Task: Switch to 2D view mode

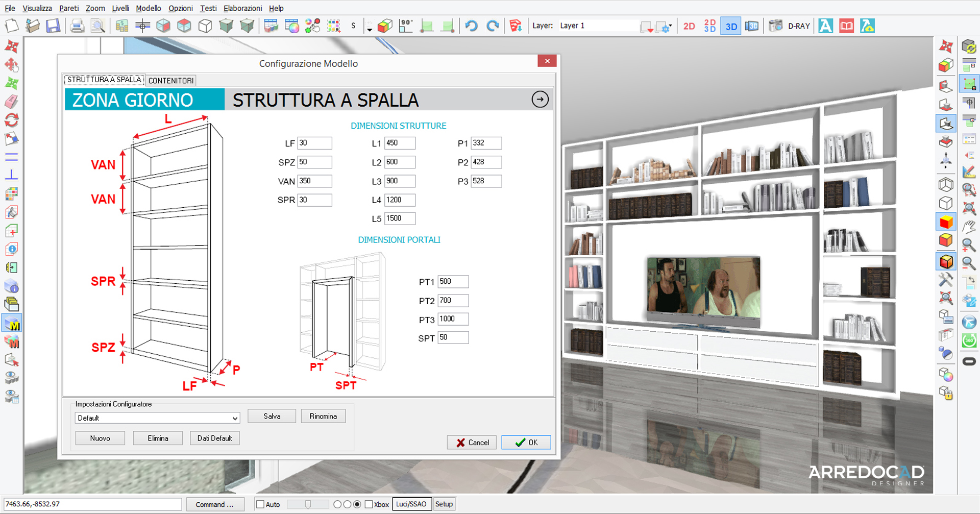Action: 689,26
